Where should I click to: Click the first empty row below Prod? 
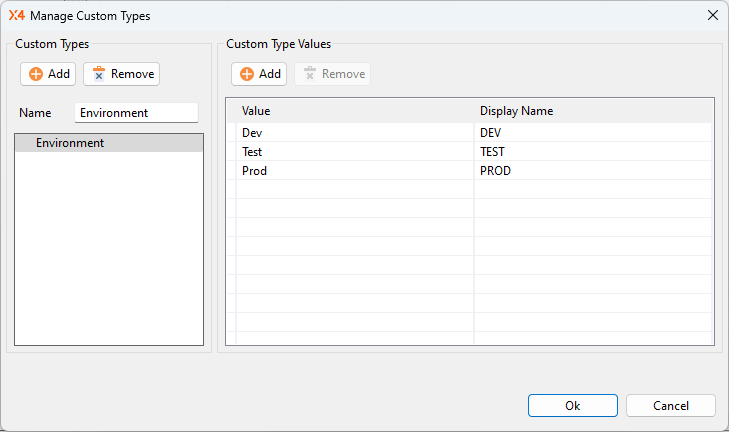point(354,189)
